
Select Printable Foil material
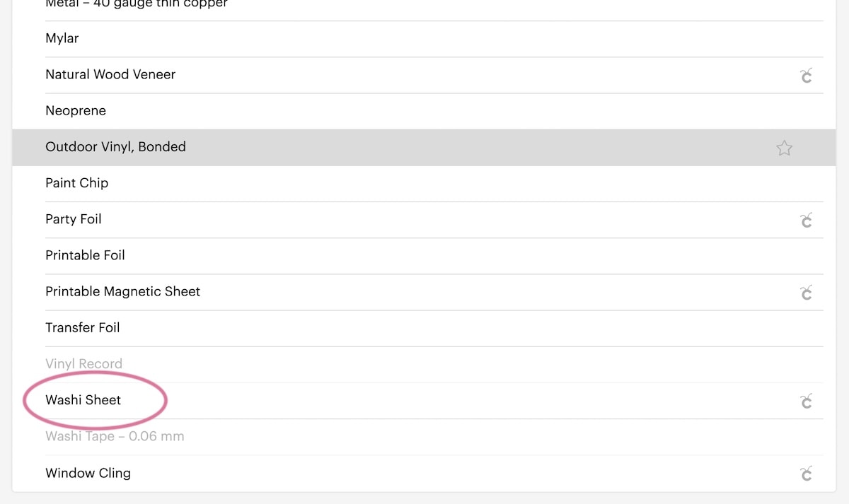point(417,256)
